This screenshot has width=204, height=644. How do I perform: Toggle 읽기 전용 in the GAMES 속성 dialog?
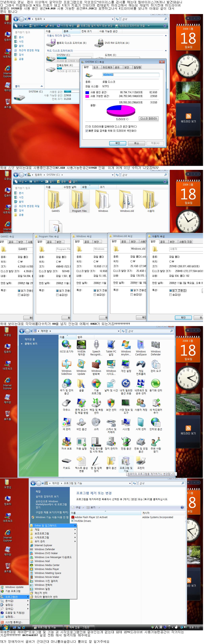19,291
